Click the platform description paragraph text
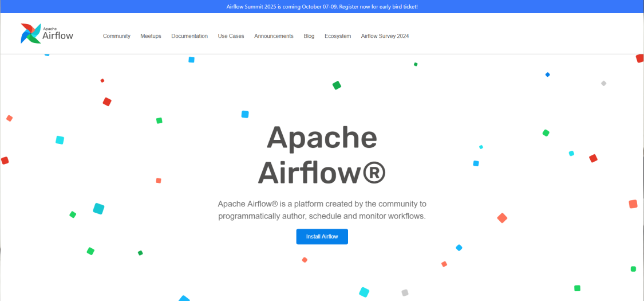644x301 pixels. click(322, 210)
